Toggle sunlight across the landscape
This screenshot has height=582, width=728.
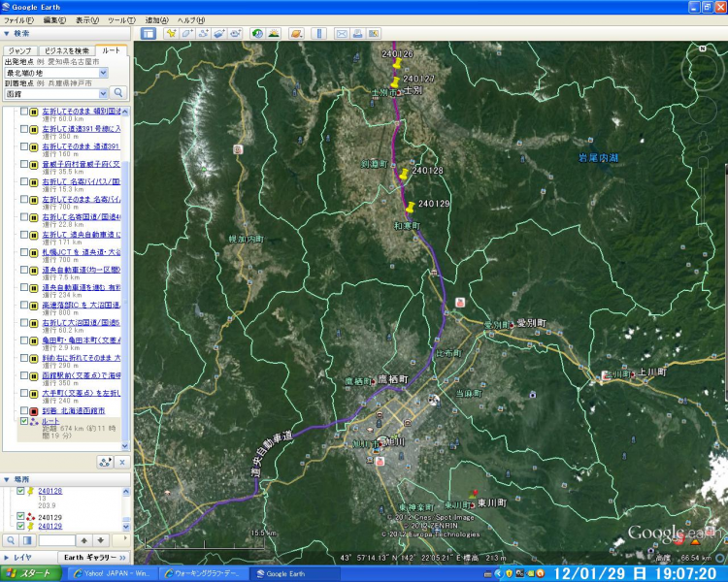(x=274, y=33)
